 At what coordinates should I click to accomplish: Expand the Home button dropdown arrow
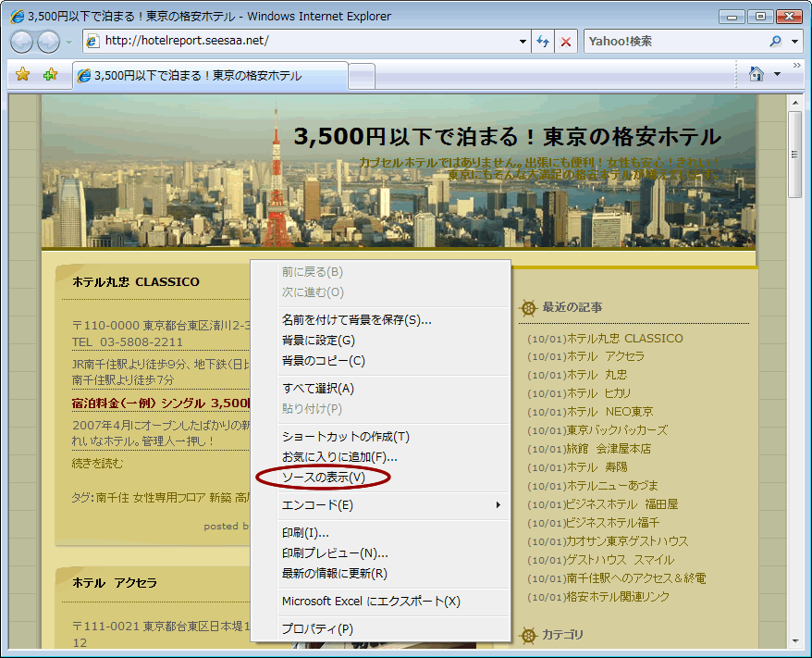(x=777, y=74)
